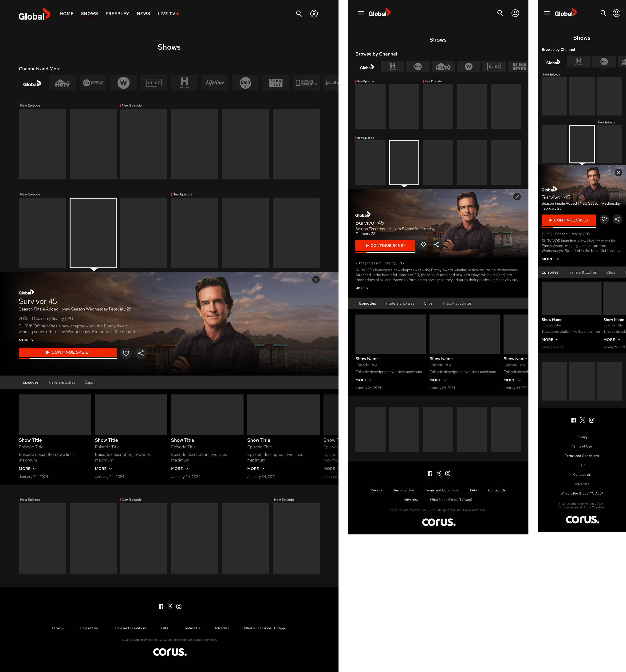Favorite Survivor 45 in tablet panel
The image size is (626, 672).
(423, 244)
